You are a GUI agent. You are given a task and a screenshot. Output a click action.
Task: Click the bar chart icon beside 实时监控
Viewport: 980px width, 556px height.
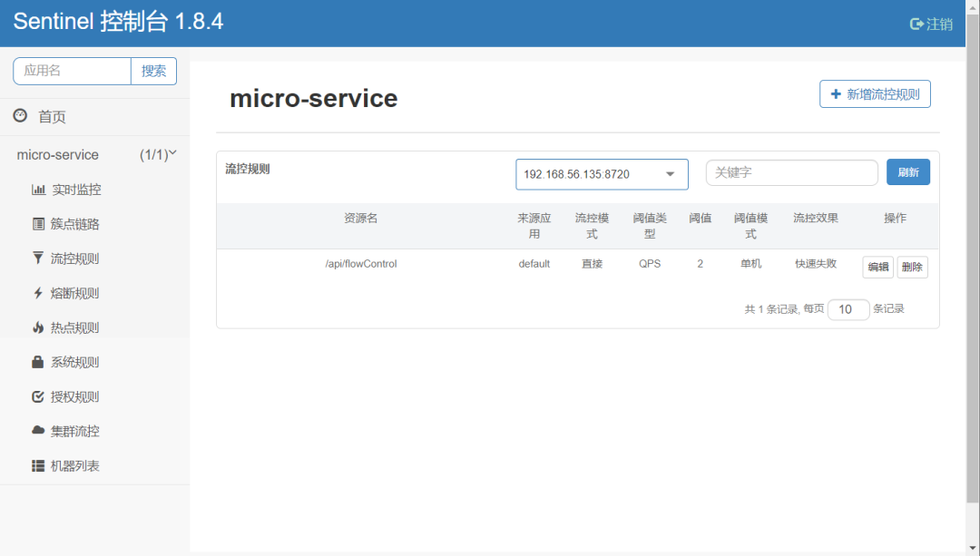click(38, 190)
